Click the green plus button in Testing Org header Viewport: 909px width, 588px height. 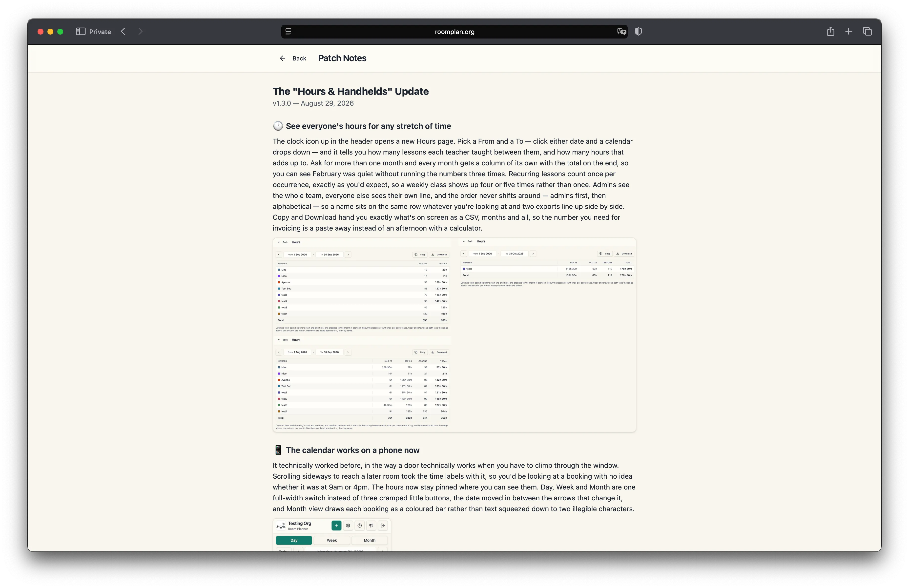pyautogui.click(x=336, y=525)
